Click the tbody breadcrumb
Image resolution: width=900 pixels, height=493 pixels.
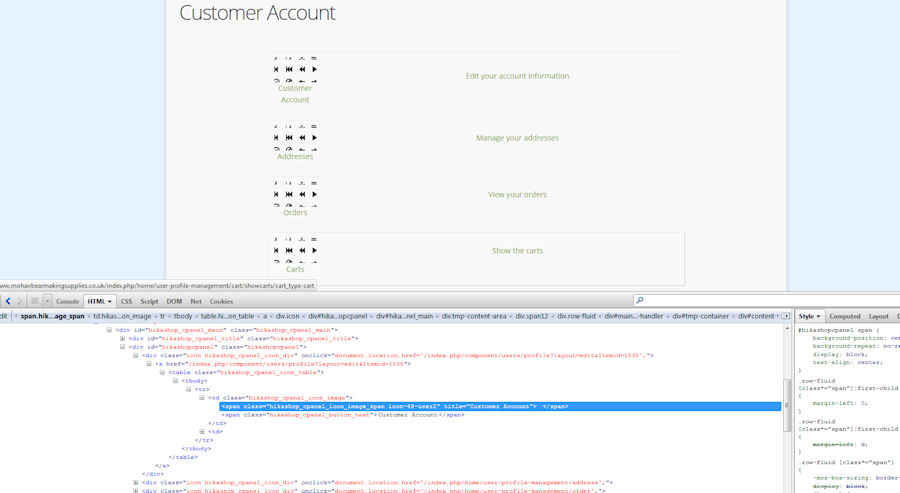(183, 316)
